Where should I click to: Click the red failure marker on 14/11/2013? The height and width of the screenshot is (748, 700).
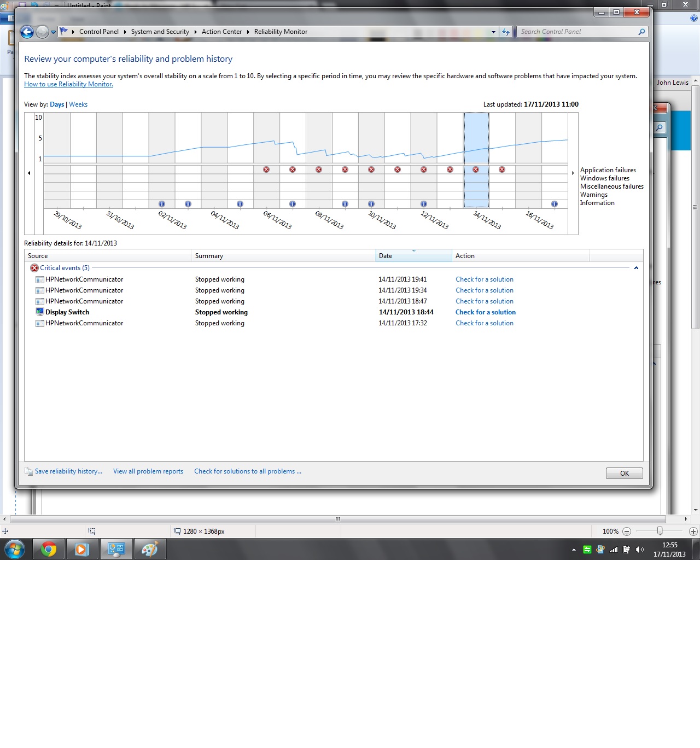[476, 170]
